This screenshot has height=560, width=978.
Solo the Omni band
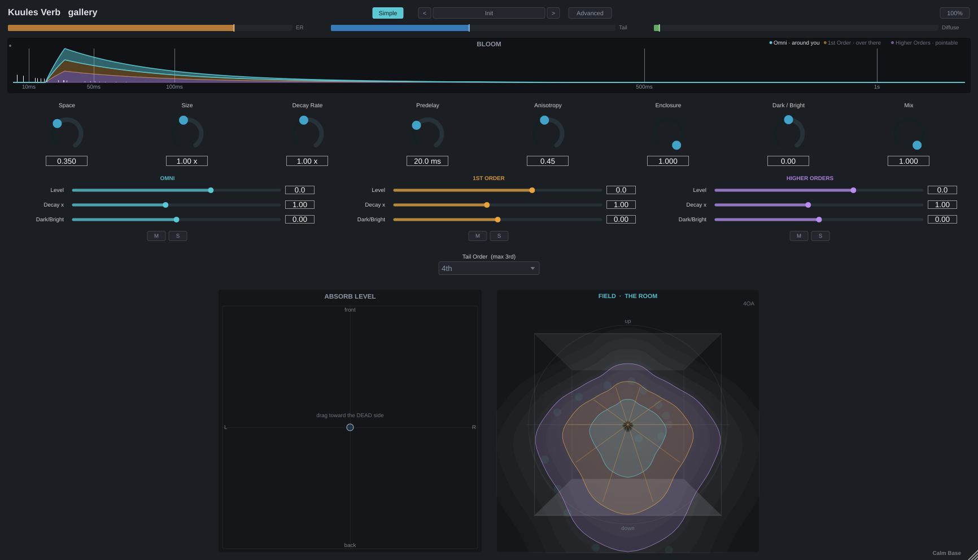pyautogui.click(x=178, y=236)
